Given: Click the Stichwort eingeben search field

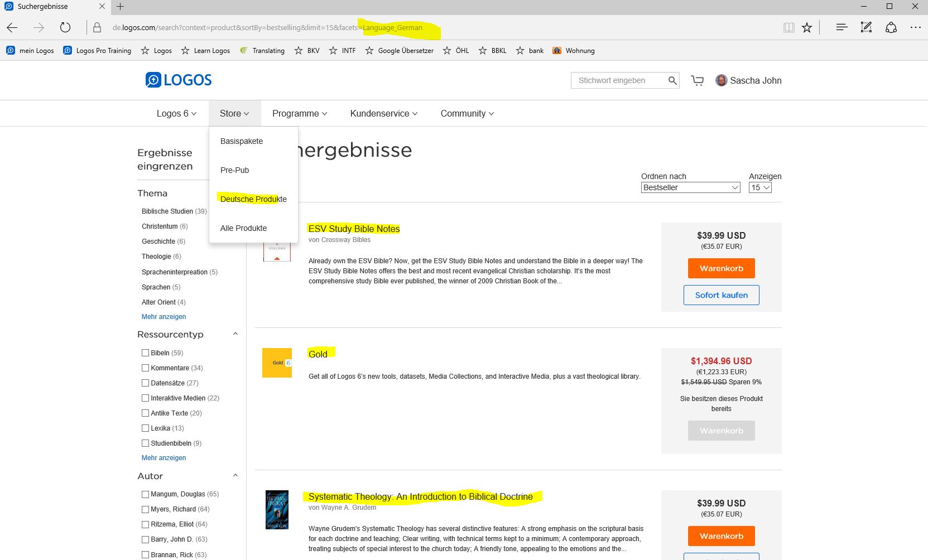Looking at the screenshot, I should coord(619,80).
